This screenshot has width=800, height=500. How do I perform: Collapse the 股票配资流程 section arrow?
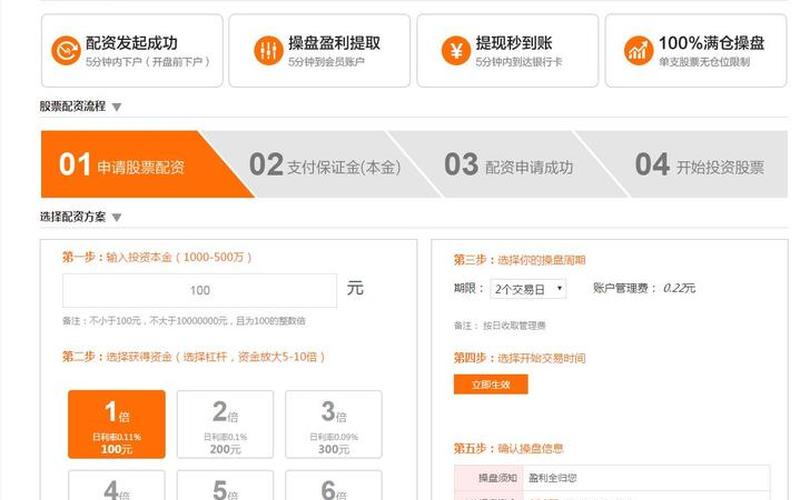(x=117, y=107)
